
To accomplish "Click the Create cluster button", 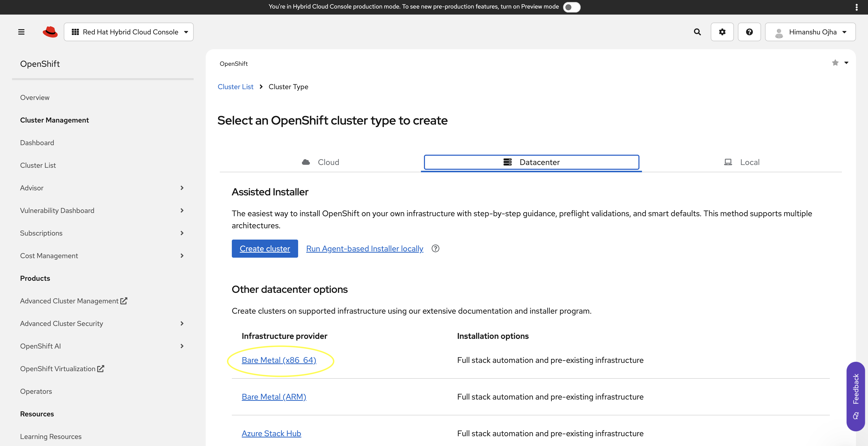I will (265, 249).
